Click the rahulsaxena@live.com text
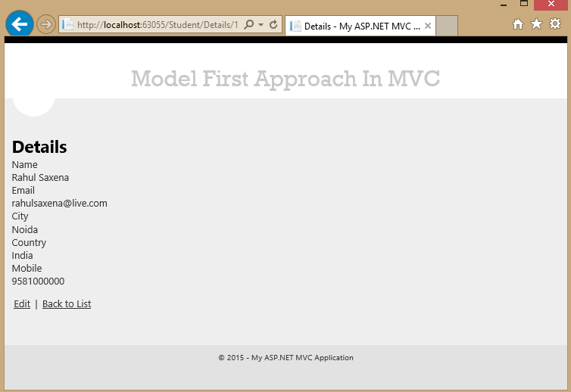 60,203
